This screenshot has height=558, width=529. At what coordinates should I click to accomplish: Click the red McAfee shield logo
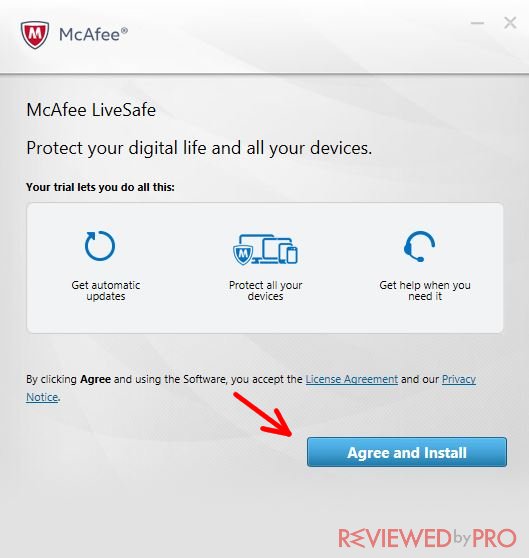click(x=35, y=35)
